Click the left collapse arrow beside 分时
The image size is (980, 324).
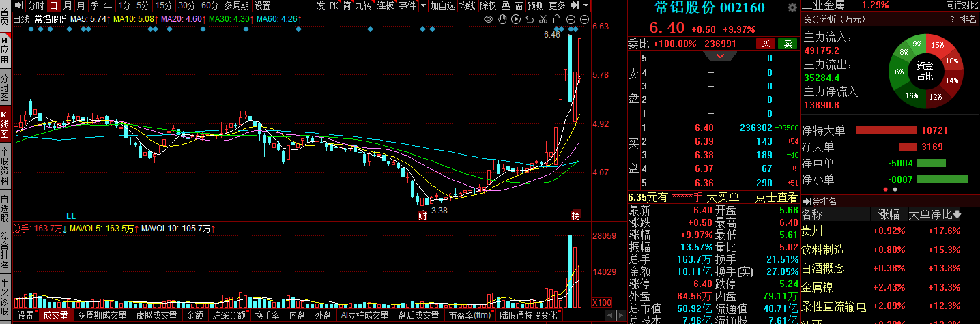click(x=18, y=5)
